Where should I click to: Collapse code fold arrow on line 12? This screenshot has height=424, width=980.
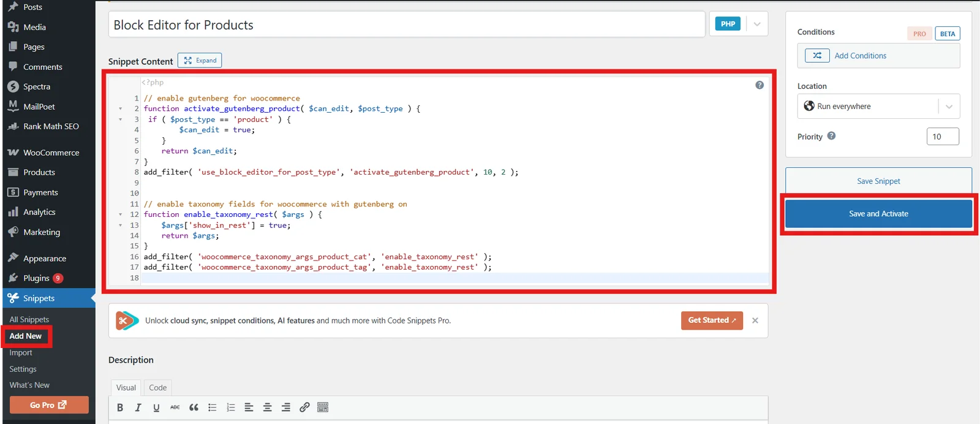tap(120, 214)
